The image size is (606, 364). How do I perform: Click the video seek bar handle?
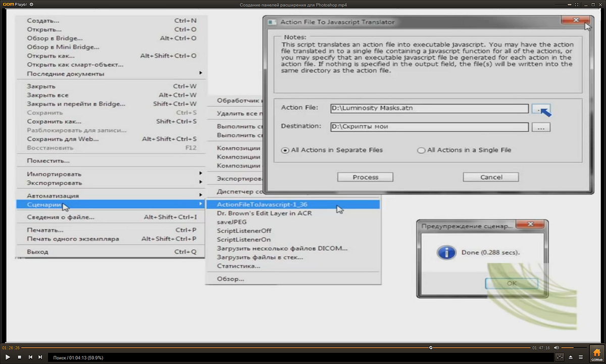coord(430,347)
